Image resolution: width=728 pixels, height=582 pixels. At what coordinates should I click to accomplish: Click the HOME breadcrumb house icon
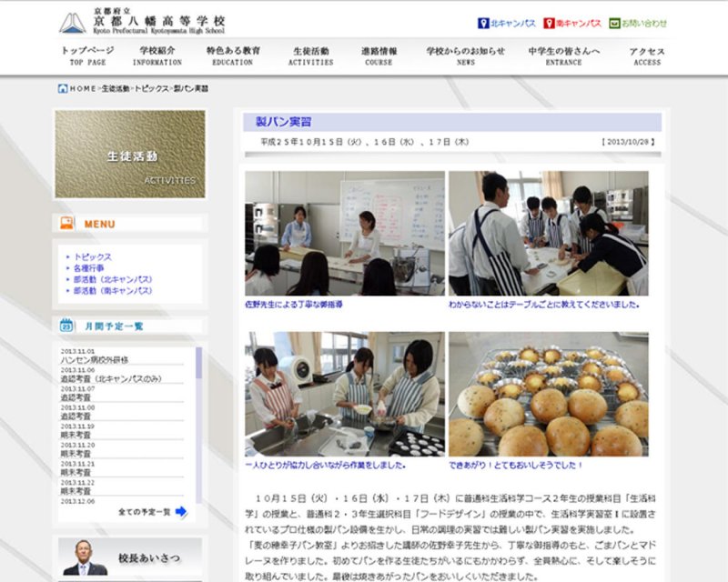click(x=62, y=89)
